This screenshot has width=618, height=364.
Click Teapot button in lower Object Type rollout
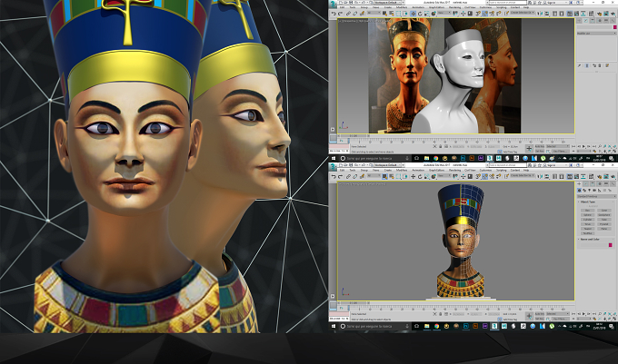coord(588,229)
